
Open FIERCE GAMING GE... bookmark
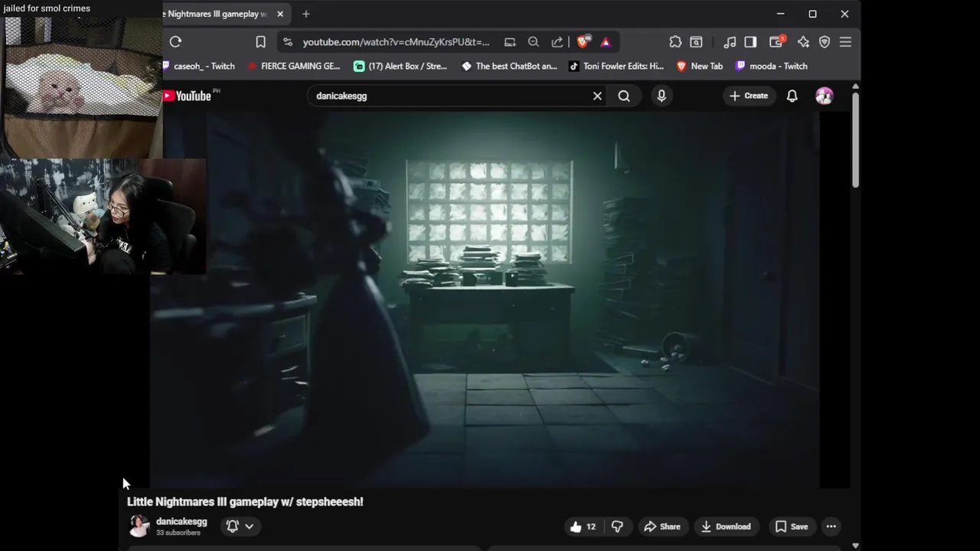pyautogui.click(x=294, y=66)
